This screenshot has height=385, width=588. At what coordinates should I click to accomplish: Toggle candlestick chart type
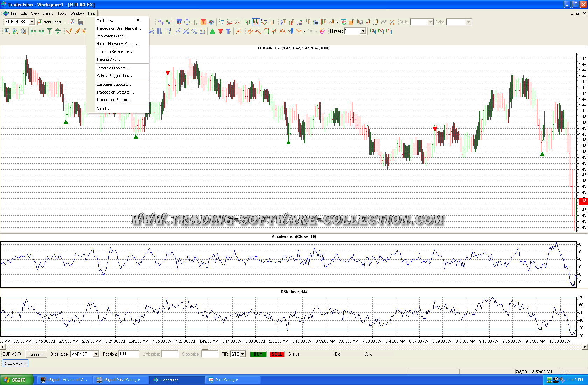(256, 22)
